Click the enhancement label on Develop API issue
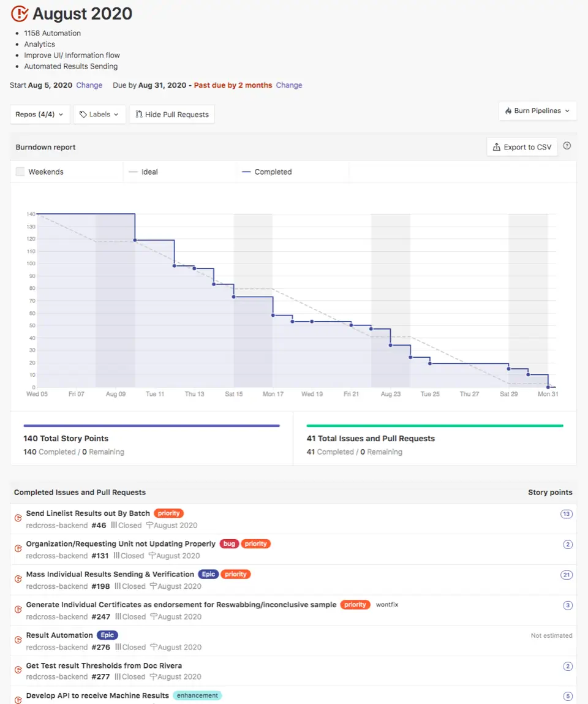This screenshot has width=588, height=704. point(197,695)
